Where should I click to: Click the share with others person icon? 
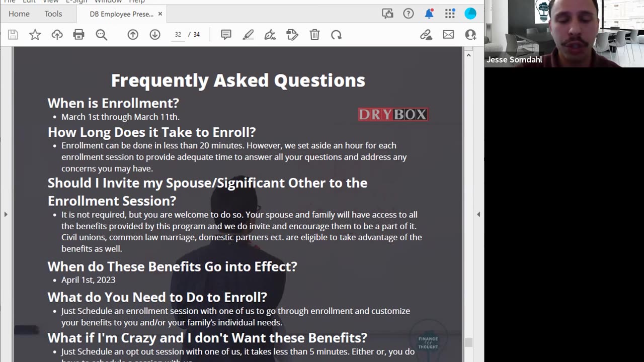470,35
